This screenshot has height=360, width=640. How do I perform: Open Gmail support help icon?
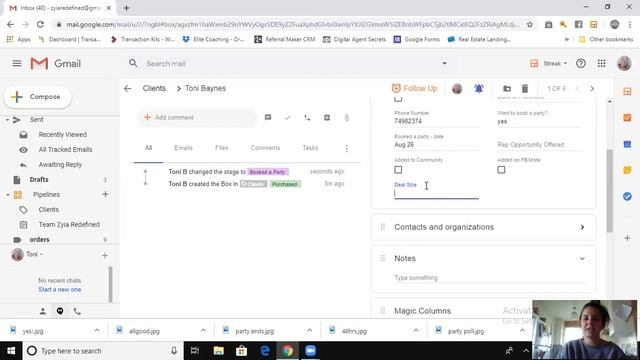pyautogui.click(x=580, y=63)
